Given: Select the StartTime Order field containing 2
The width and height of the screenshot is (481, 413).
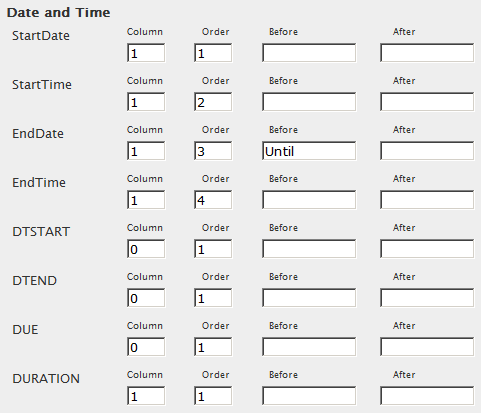Looking at the screenshot, I should [213, 102].
